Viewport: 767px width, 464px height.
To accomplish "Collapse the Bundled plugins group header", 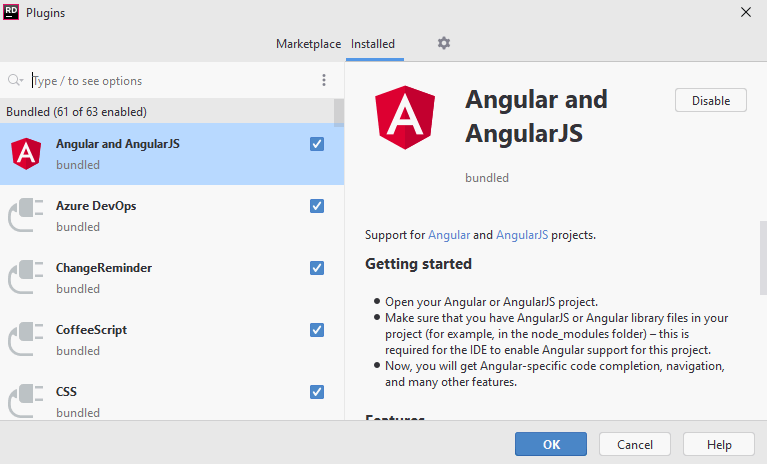I will pyautogui.click(x=76, y=112).
